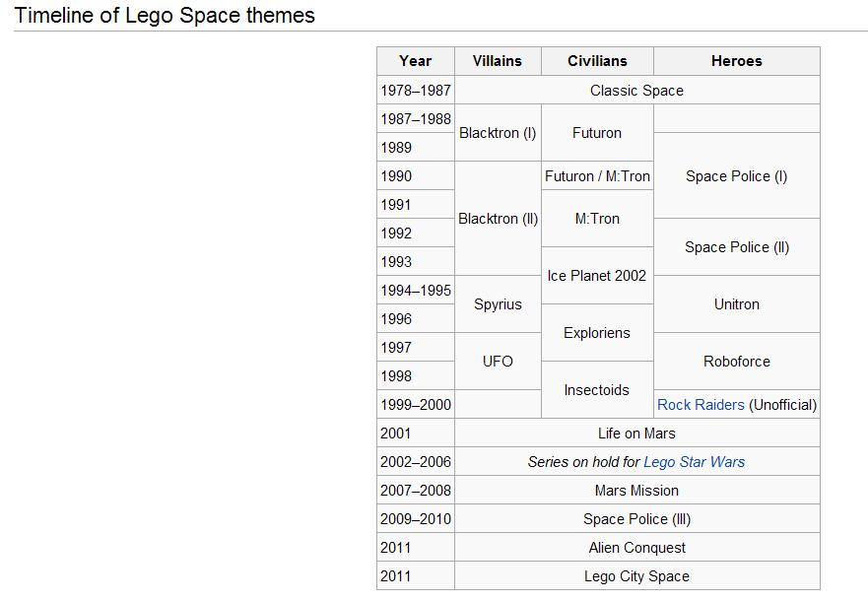This screenshot has height=601, width=868.
Task: Select the Futuron / M:Tron cell
Action: pyautogui.click(x=597, y=176)
